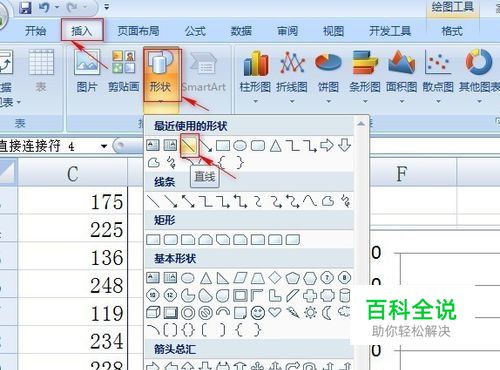Insert a picture with the 图片 button
The image size is (500, 370).
point(87,71)
